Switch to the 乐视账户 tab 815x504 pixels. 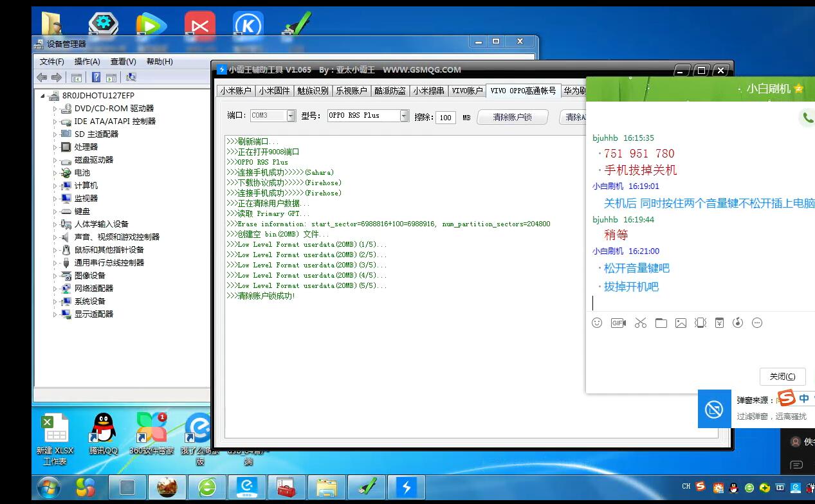coord(351,91)
